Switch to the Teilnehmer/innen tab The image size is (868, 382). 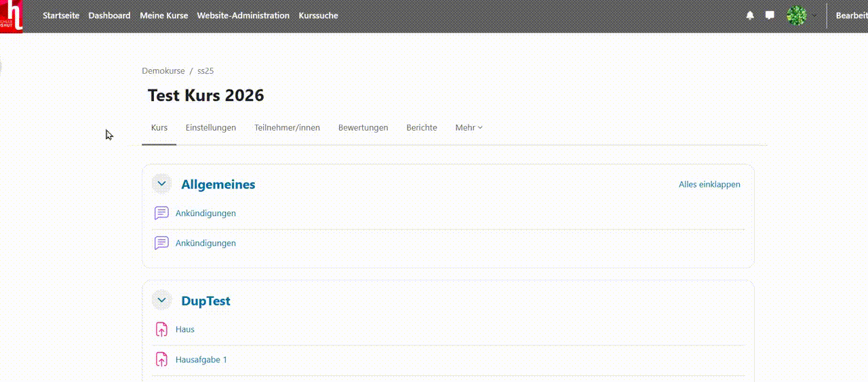pos(287,128)
